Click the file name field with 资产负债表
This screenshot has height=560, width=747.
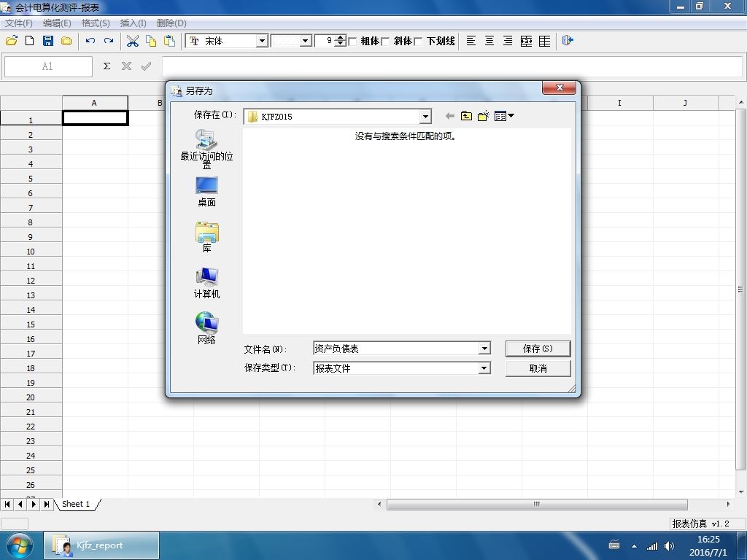click(396, 349)
